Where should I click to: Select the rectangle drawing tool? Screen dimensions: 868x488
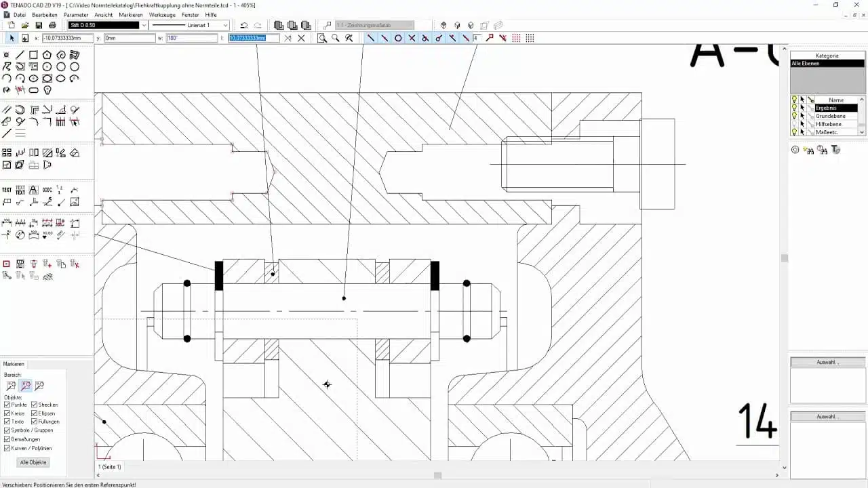tap(33, 55)
